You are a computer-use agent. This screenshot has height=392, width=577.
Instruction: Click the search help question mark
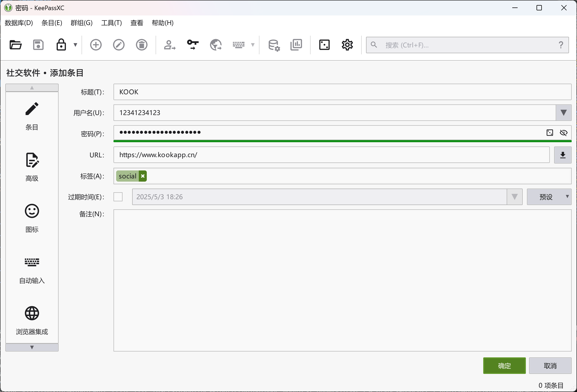point(561,45)
